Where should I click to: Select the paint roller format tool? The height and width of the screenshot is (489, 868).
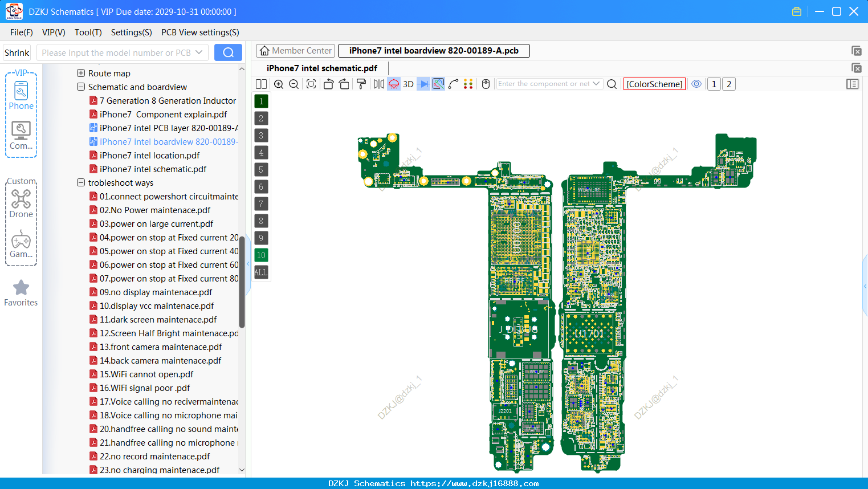click(x=361, y=84)
